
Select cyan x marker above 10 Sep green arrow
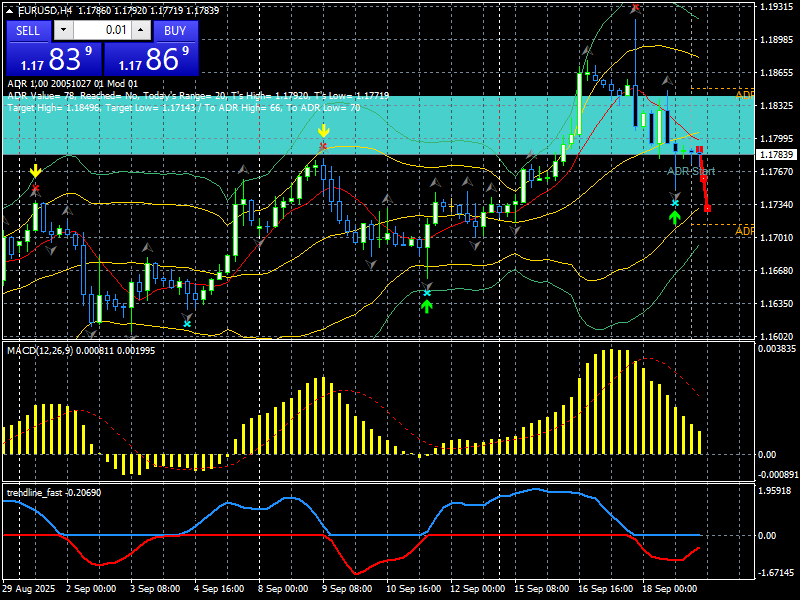427,293
